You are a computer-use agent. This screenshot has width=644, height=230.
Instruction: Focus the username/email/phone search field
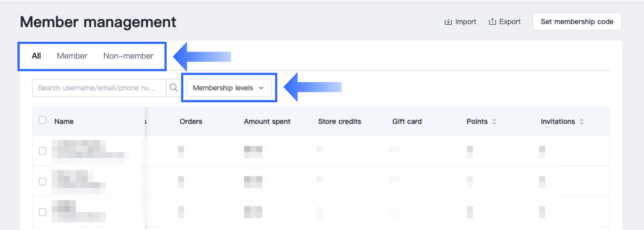coord(98,88)
